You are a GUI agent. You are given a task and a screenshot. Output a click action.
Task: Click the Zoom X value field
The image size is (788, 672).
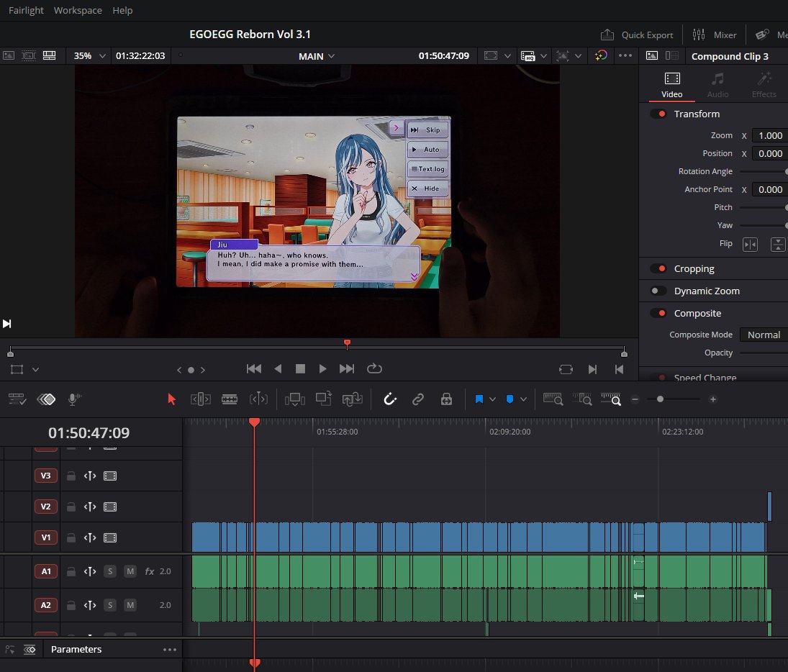(770, 136)
